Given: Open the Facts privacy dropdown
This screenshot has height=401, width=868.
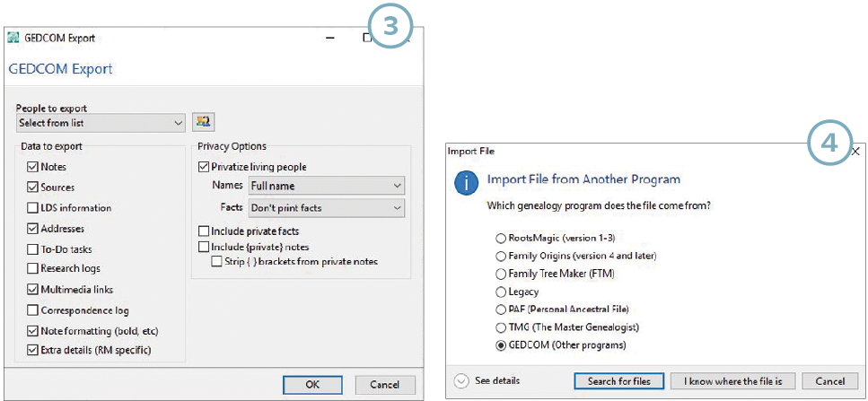Looking at the screenshot, I should coord(326,208).
